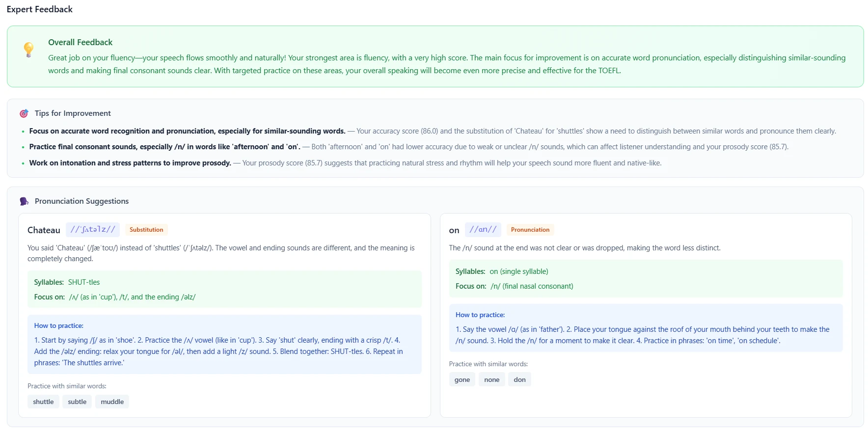Select the 'don' practice word chip
This screenshot has width=868, height=432.
tap(519, 379)
